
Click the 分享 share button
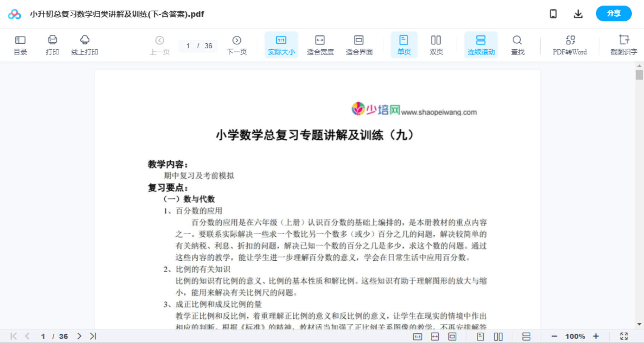614,13
